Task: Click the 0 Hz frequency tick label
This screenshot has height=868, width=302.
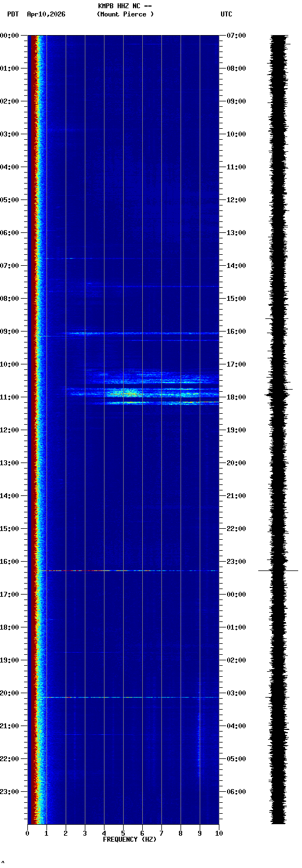Action: 27,833
